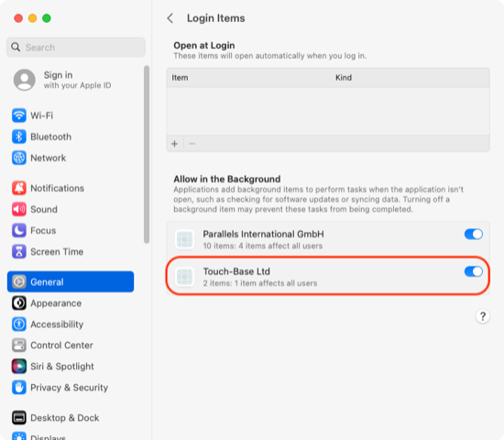Screen dimensions: 504x440
Task: Click '2 items: 1 item affects all users'
Action: click(x=260, y=283)
